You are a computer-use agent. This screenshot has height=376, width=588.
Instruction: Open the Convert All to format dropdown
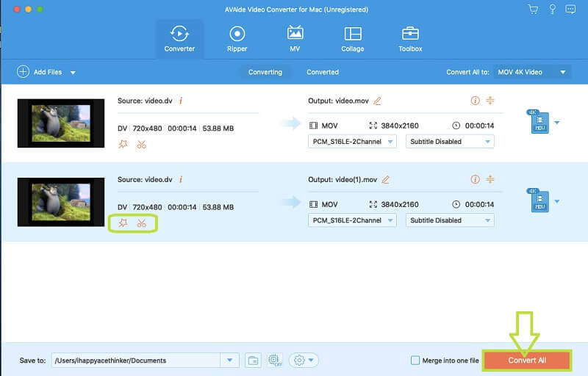click(531, 72)
